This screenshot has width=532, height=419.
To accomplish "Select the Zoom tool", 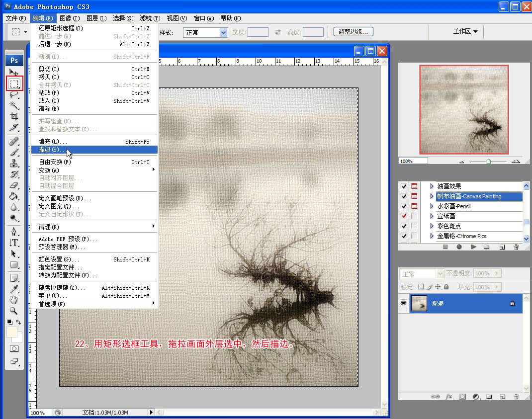I will click(x=13, y=311).
